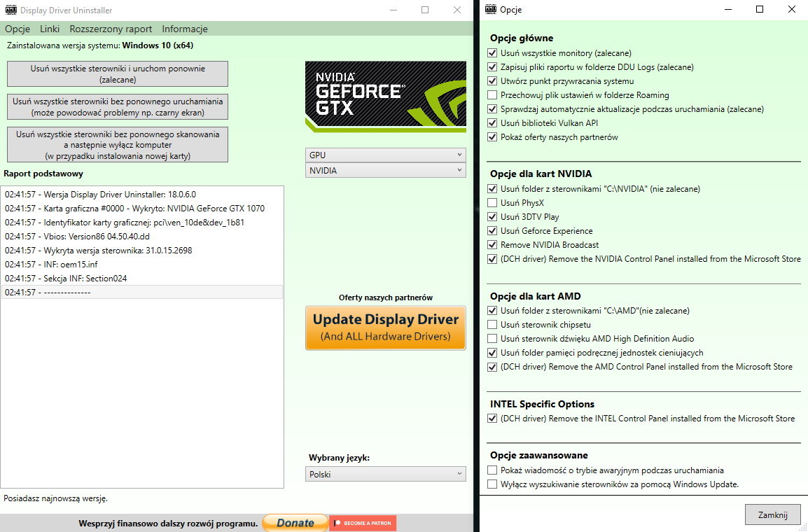Open the Rozszerzony raport menu
This screenshot has height=532, width=808.
(x=111, y=29)
